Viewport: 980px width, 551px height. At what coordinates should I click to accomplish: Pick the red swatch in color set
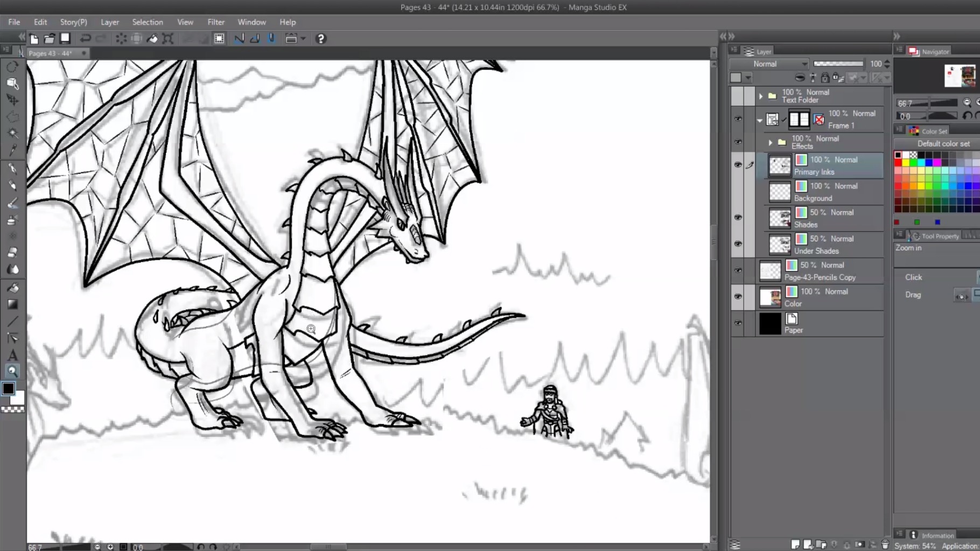(898, 163)
